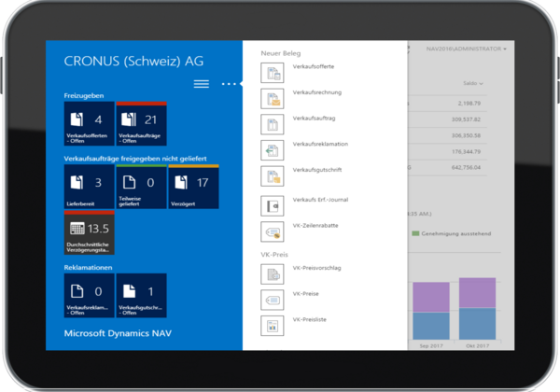This screenshot has height=392, width=560.
Task: Click the VK-Preis group heading
Action: pos(274,255)
